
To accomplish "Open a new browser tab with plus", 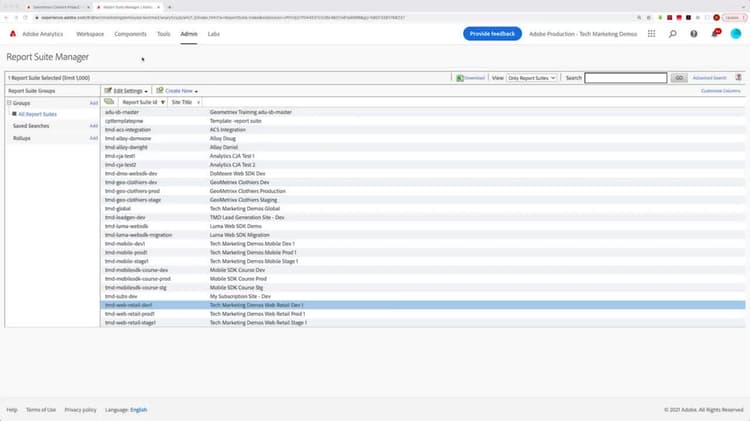I will pos(169,7).
